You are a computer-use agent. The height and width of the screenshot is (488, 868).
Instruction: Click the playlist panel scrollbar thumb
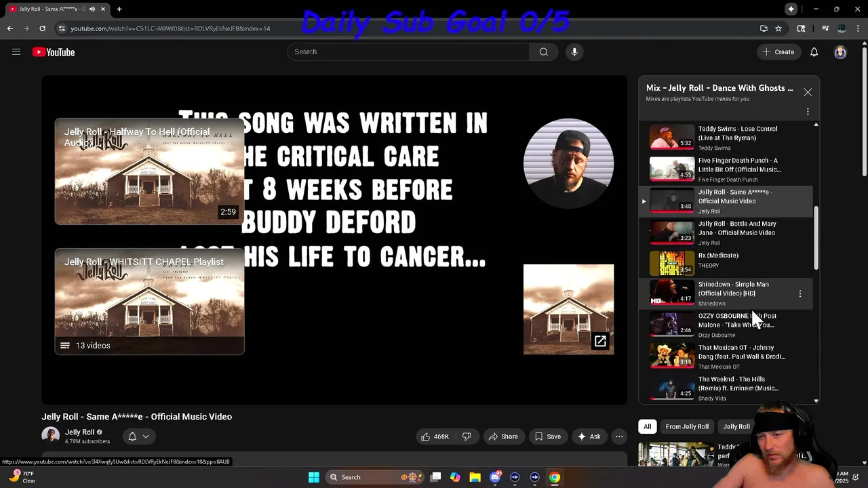816,238
